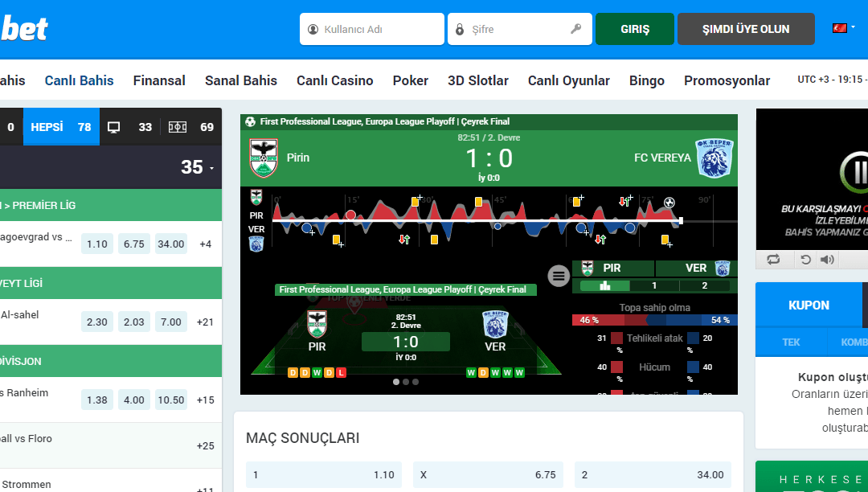Switch to third tracker slide dot
868x492 pixels.
tap(416, 382)
